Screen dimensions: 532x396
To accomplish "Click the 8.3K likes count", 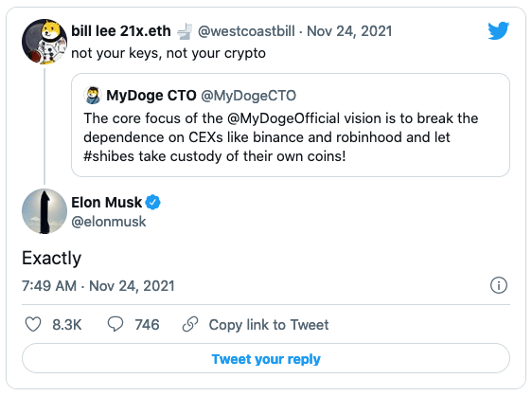I will 67,325.
